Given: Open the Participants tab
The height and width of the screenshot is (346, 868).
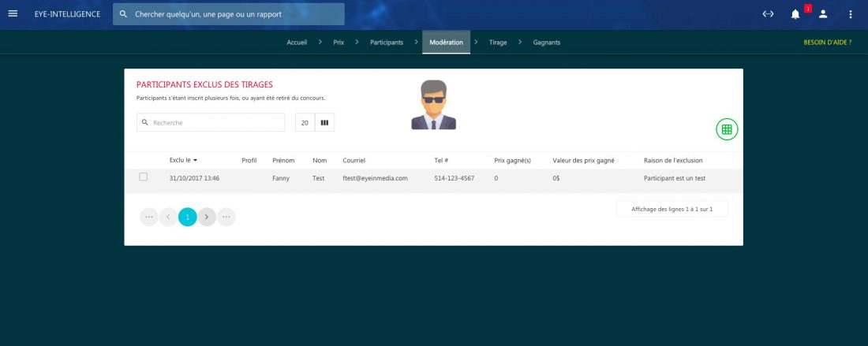Looking at the screenshot, I should pyautogui.click(x=387, y=42).
